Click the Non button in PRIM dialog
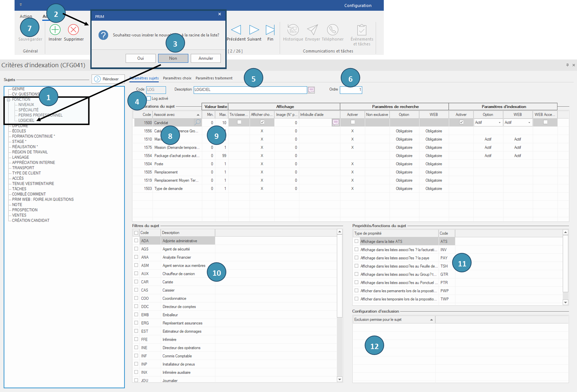This screenshot has width=577, height=392. (173, 58)
